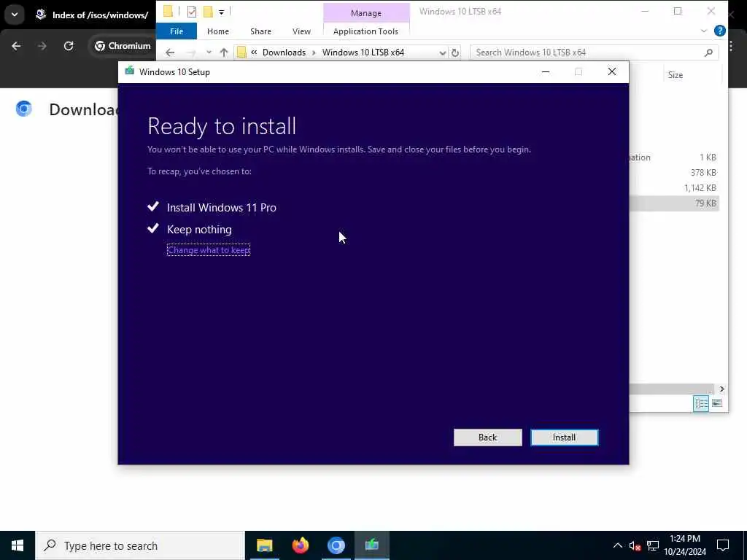Close the Windows 10 Setup dialog
The width and height of the screenshot is (747, 560).
(x=612, y=72)
